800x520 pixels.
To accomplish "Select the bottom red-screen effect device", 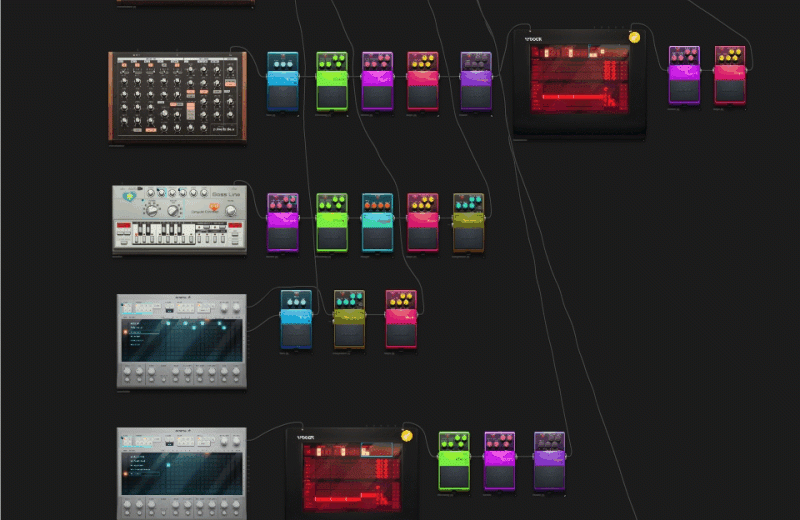I will pos(352,474).
